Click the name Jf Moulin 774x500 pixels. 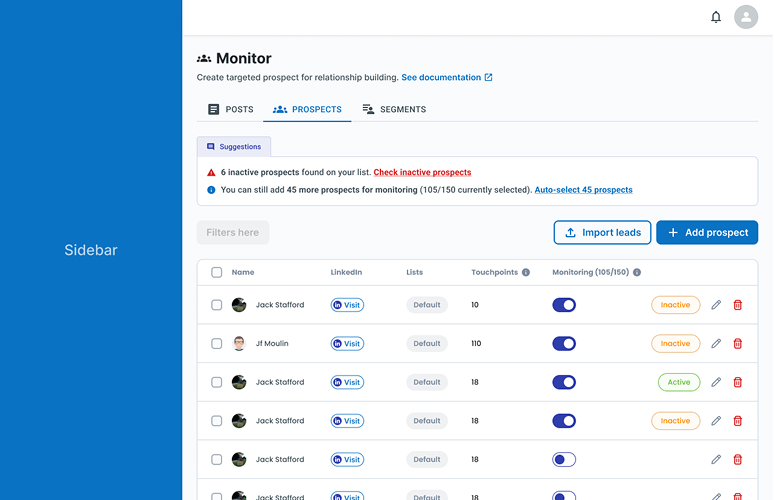coord(272,344)
